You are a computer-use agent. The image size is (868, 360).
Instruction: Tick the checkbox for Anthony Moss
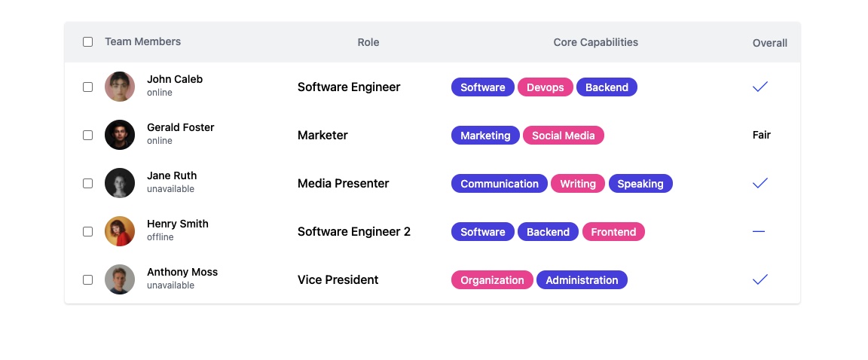(87, 279)
